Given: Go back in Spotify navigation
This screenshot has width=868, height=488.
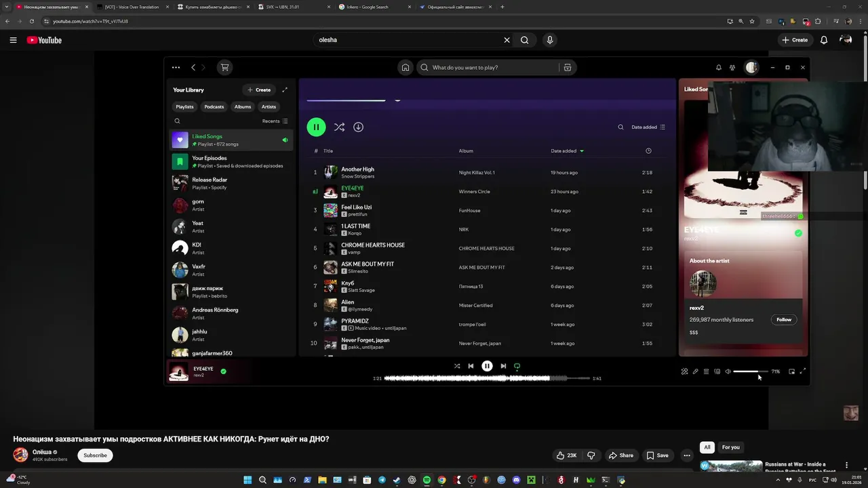Looking at the screenshot, I should click(193, 67).
